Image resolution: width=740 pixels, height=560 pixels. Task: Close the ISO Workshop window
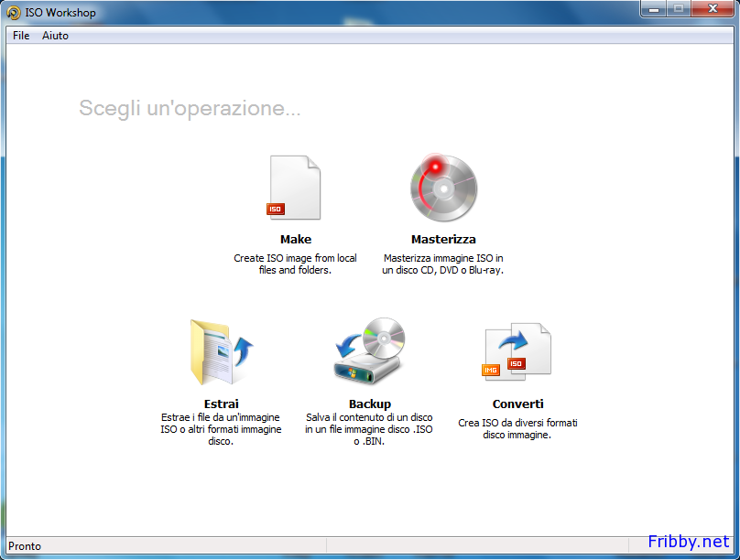coord(712,9)
